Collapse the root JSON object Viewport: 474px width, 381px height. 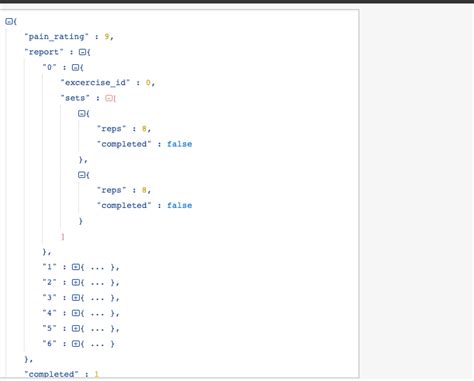pos(9,22)
